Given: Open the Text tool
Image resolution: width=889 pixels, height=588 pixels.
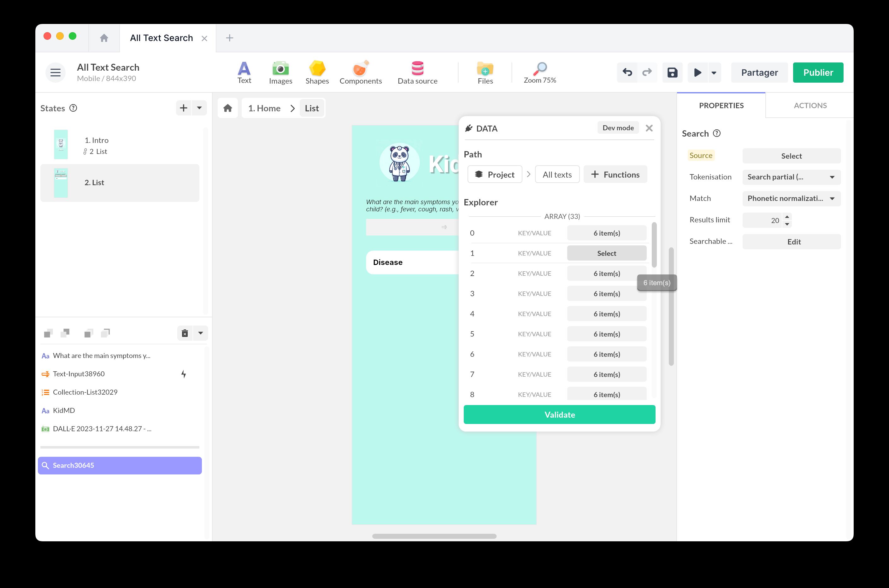Looking at the screenshot, I should pos(244,72).
